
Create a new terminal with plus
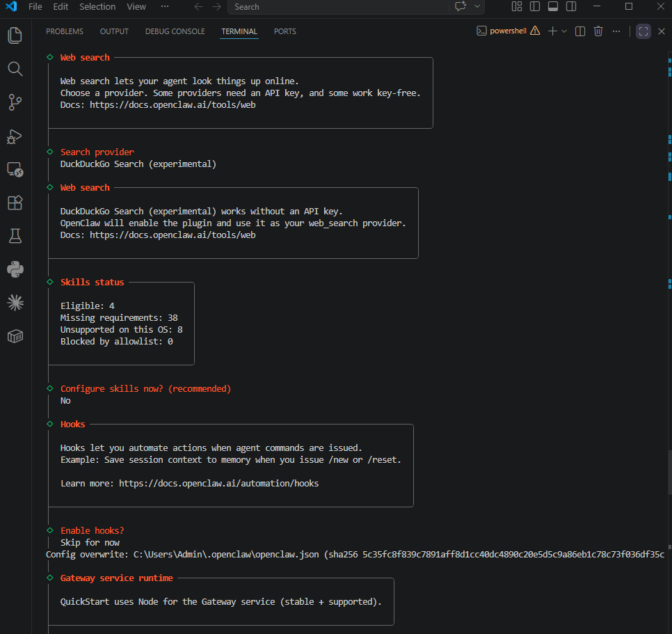[x=552, y=31]
